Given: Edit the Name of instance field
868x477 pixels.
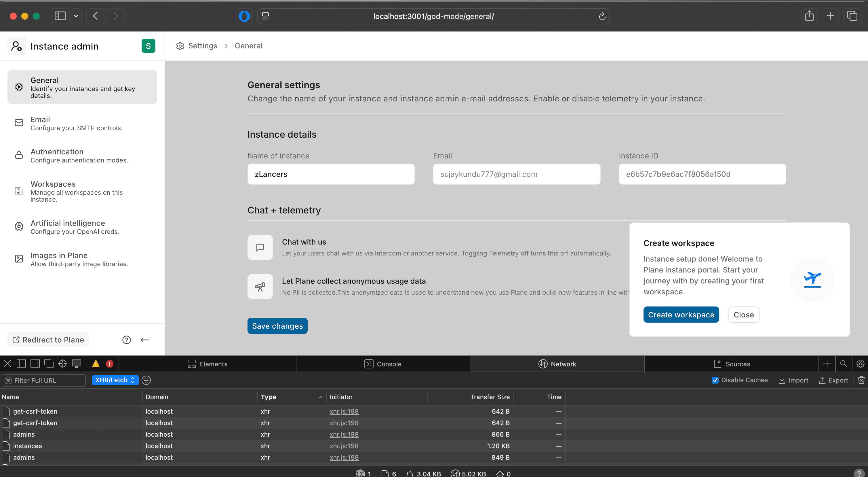Looking at the screenshot, I should click(331, 174).
